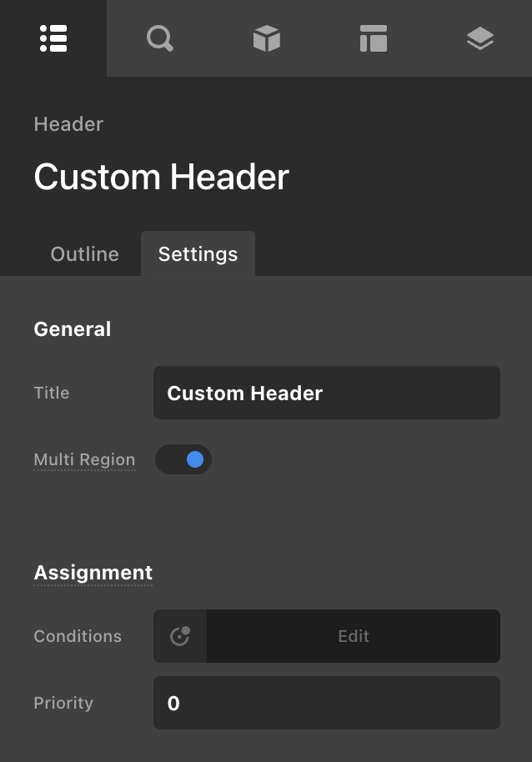Open the cube elements icon
This screenshot has height=762, width=532.
pos(266,38)
